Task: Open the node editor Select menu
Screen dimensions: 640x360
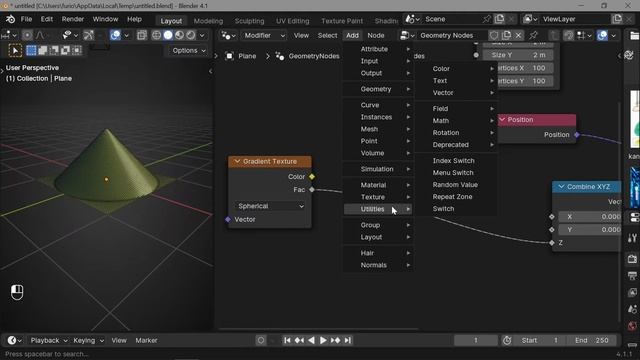Action: coord(327,36)
